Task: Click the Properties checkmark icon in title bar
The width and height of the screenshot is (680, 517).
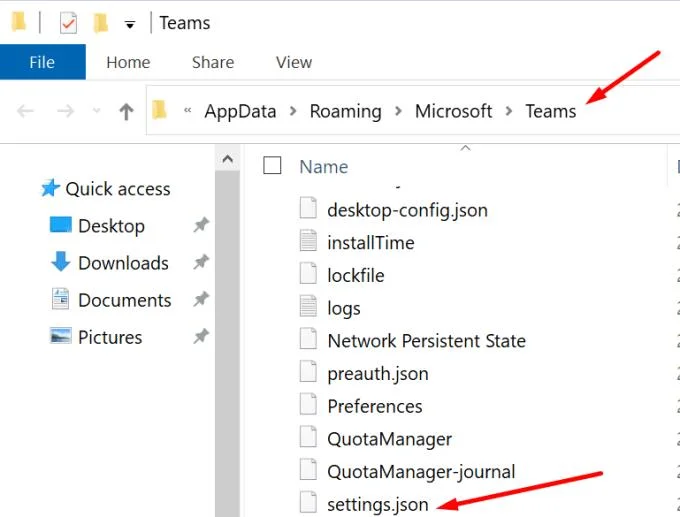Action: point(68,23)
